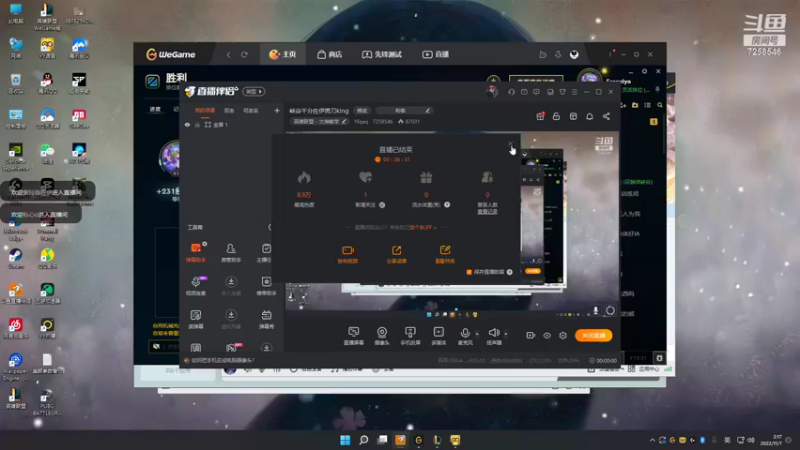The image size is (800, 450).
Task: Open taskbar search icon
Action: (363, 440)
